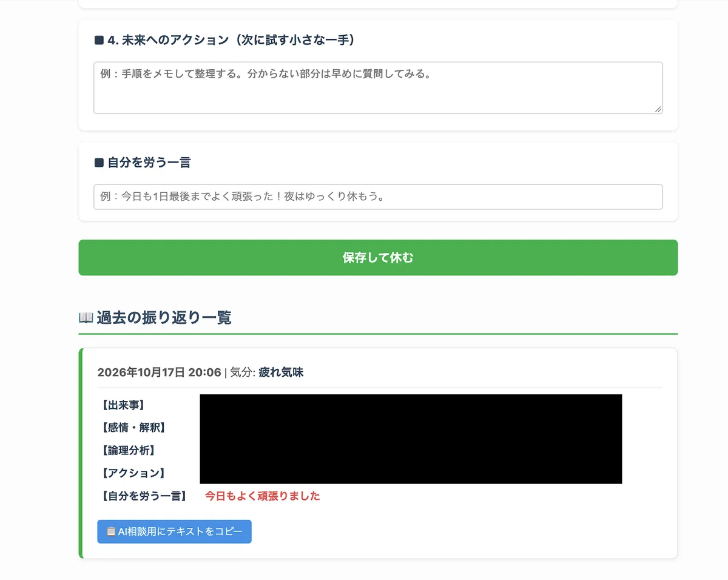Image resolution: width=728 pixels, height=580 pixels.
Task: Click the 【出来事】 label
Action: 123,405
